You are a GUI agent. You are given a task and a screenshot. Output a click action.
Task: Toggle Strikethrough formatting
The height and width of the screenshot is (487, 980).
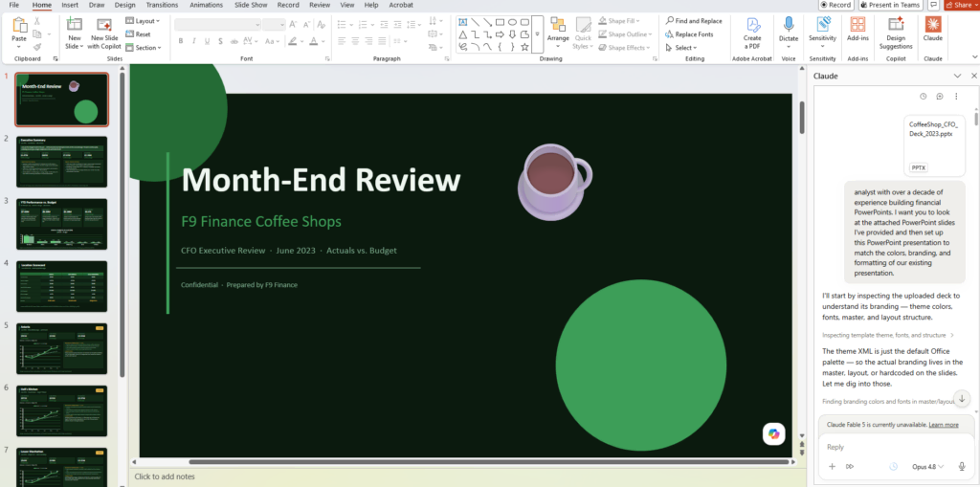[x=234, y=41]
